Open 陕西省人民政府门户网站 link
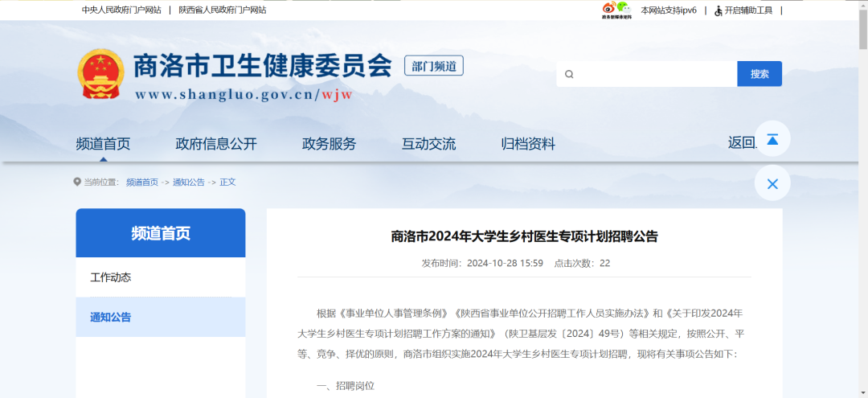The image size is (868, 398). [x=223, y=10]
